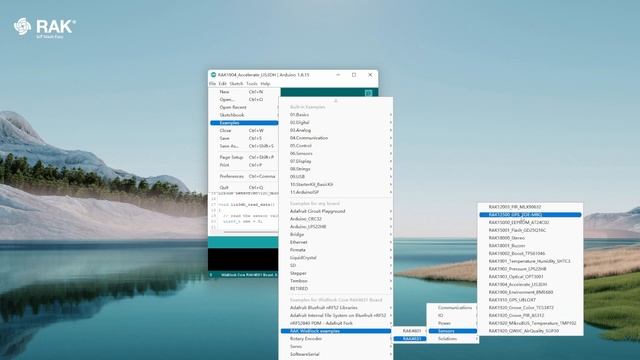Image resolution: width=640 pixels, height=360 pixels.
Task: Open Preferences from the File menu
Action: [244, 176]
